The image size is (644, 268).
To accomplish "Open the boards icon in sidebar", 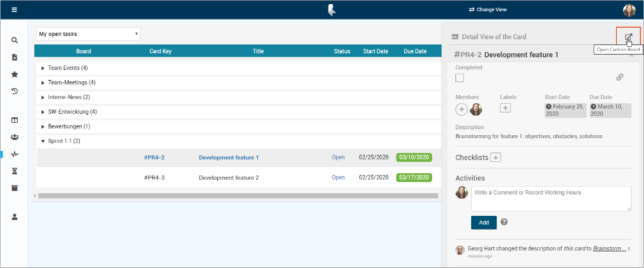I will (x=15, y=120).
